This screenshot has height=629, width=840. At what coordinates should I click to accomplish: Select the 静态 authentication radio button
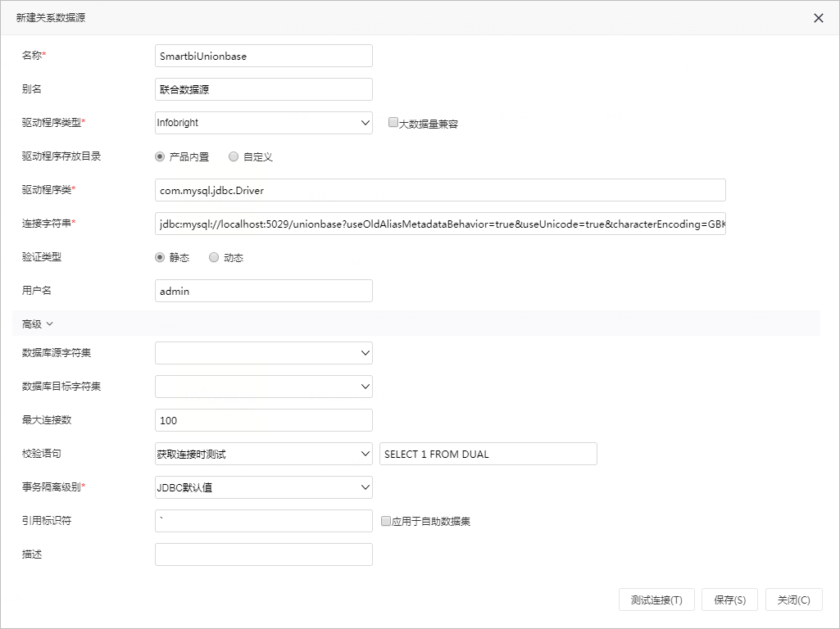click(160, 257)
